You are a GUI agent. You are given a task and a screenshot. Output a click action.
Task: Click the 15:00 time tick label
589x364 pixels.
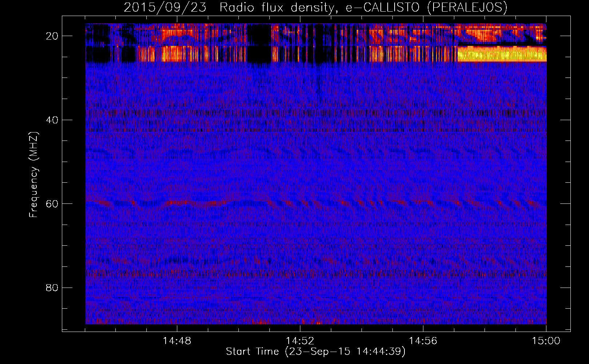point(546,341)
